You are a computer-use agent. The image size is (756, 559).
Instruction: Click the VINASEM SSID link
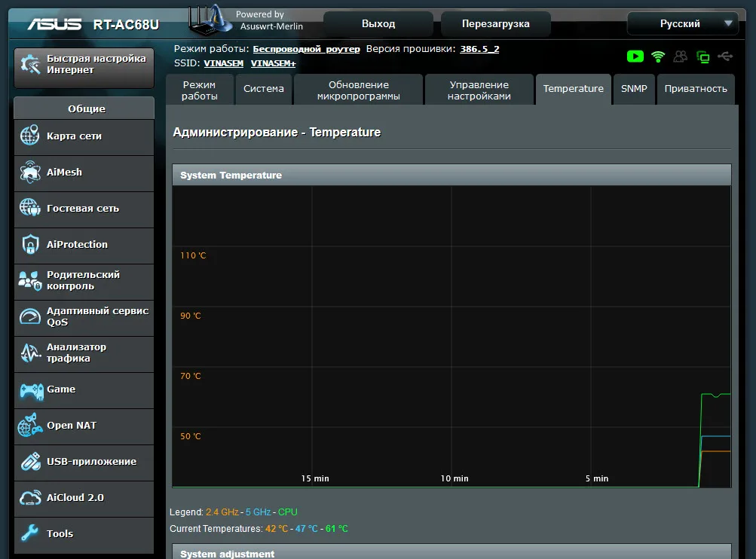(223, 63)
